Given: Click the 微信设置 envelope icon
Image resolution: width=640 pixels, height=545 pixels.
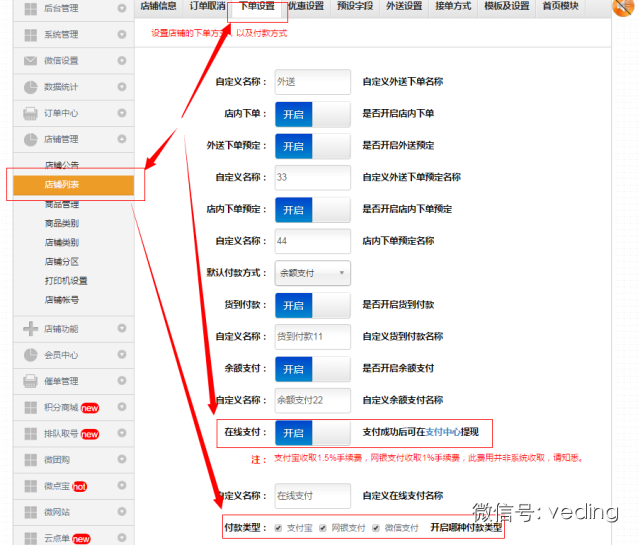Looking at the screenshot, I should (x=31, y=61).
